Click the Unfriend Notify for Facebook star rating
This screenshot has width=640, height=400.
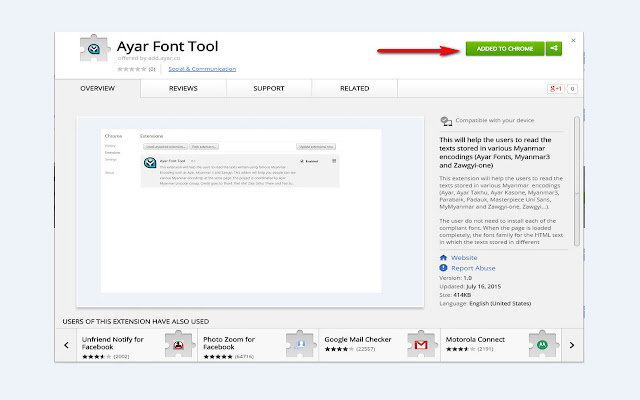[96, 357]
